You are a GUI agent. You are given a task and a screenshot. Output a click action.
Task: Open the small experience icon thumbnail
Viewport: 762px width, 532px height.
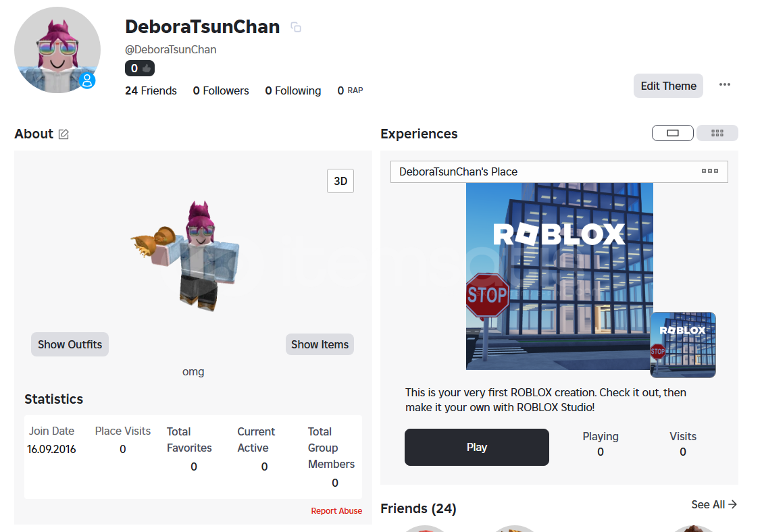coord(682,344)
